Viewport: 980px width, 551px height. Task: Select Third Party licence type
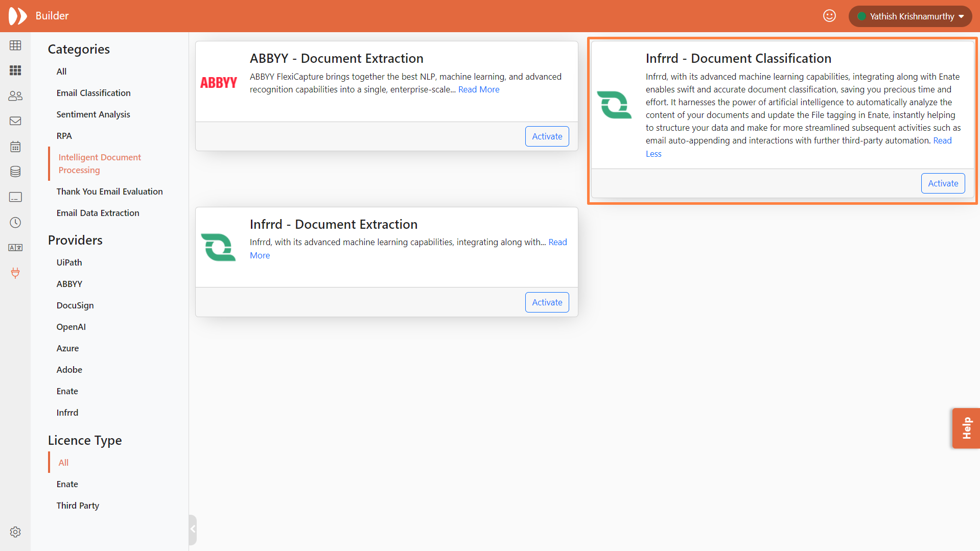point(78,506)
